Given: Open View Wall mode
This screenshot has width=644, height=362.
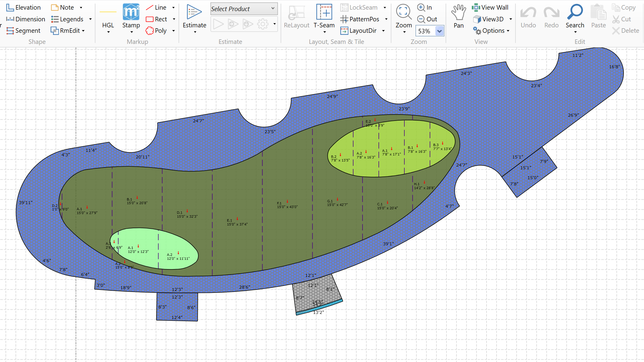Looking at the screenshot, I should (490, 8).
